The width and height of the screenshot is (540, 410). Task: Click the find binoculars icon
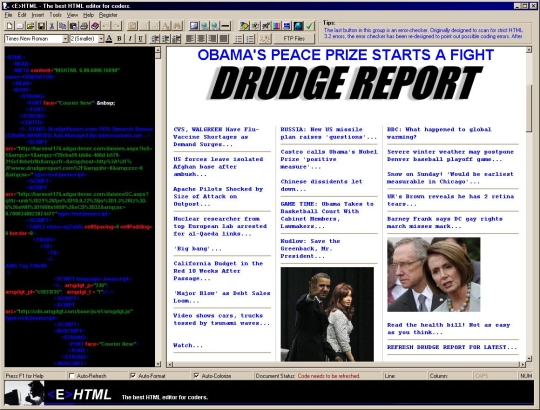point(177,26)
